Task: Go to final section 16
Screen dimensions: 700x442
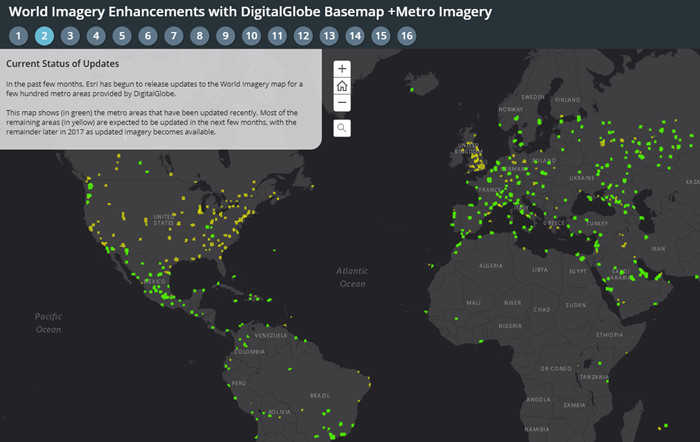Action: (x=407, y=36)
